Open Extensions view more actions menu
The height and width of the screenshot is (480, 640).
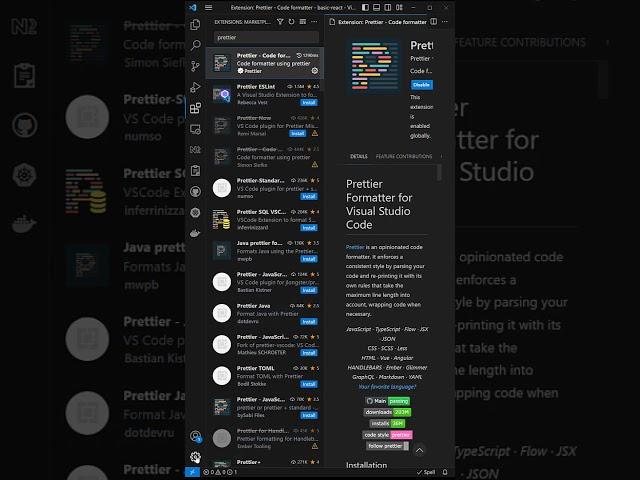(x=314, y=22)
